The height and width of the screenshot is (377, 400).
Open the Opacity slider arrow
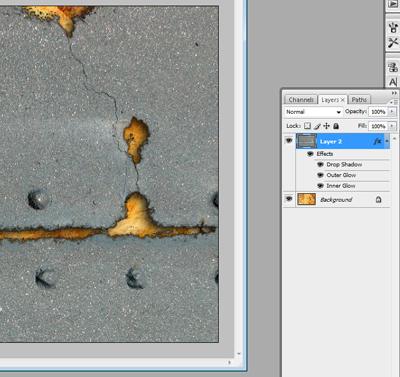[392, 112]
